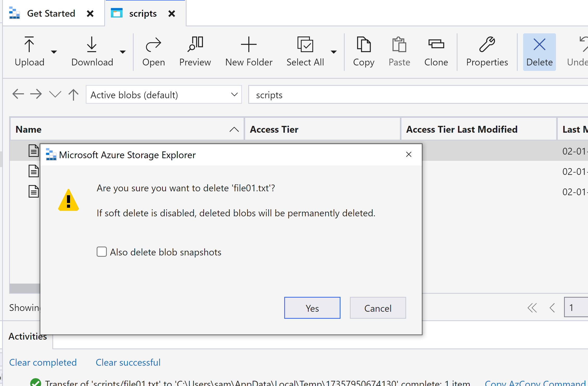This screenshot has height=386, width=588.
Task: Close the scripts tab
Action: point(172,14)
